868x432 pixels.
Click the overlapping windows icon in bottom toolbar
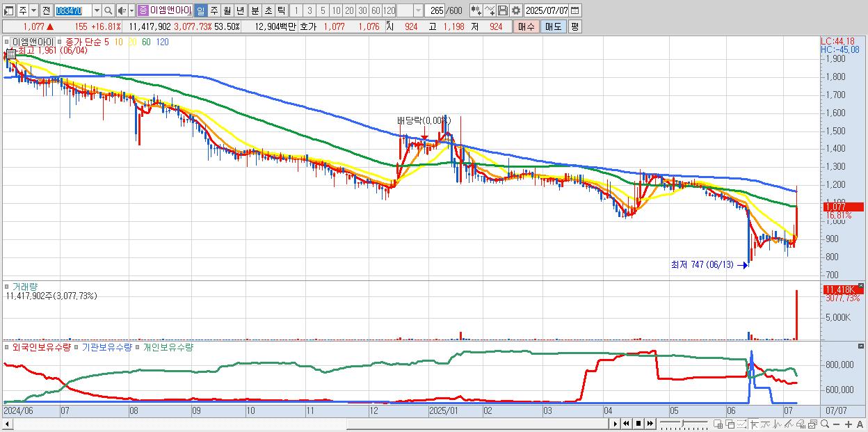[730, 424]
